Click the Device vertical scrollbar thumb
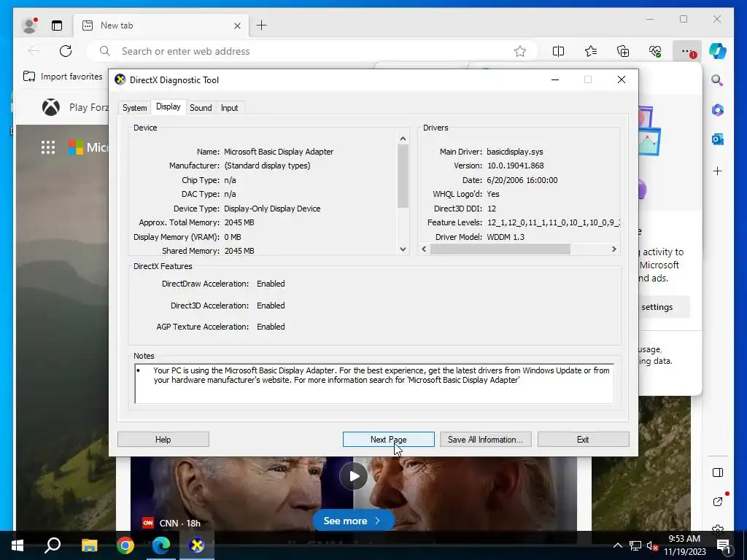The width and height of the screenshot is (747, 560). [x=403, y=176]
